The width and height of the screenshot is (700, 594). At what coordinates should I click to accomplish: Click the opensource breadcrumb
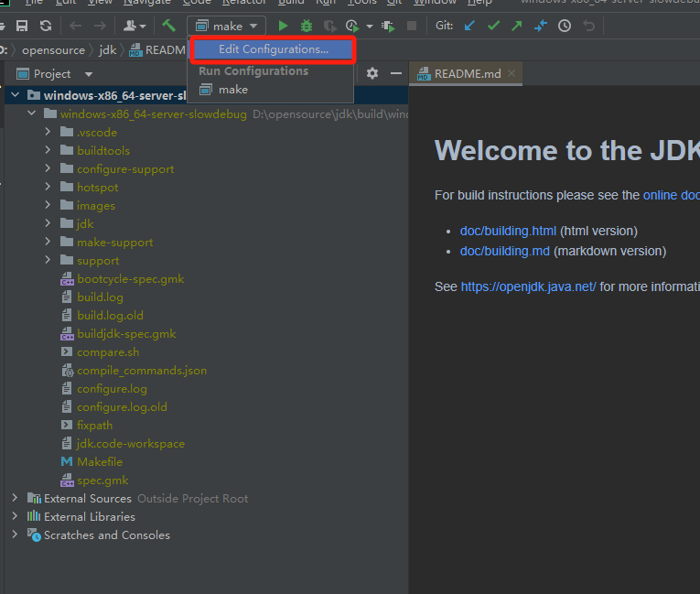pos(54,50)
